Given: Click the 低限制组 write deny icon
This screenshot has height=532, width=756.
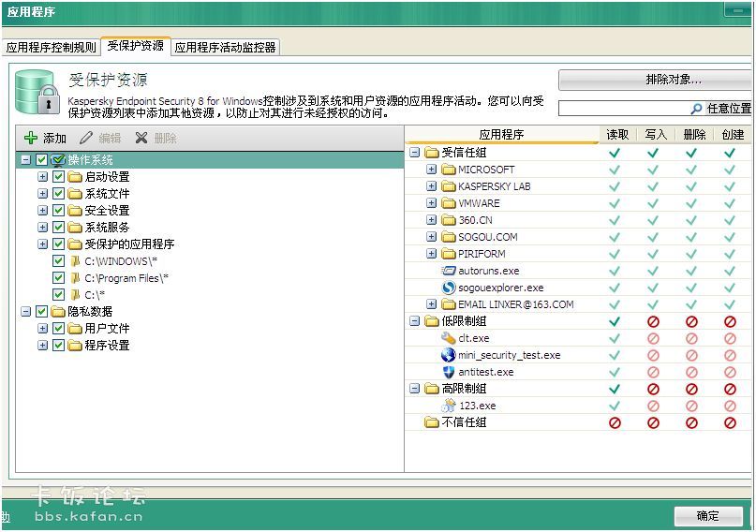Looking at the screenshot, I should (x=653, y=321).
